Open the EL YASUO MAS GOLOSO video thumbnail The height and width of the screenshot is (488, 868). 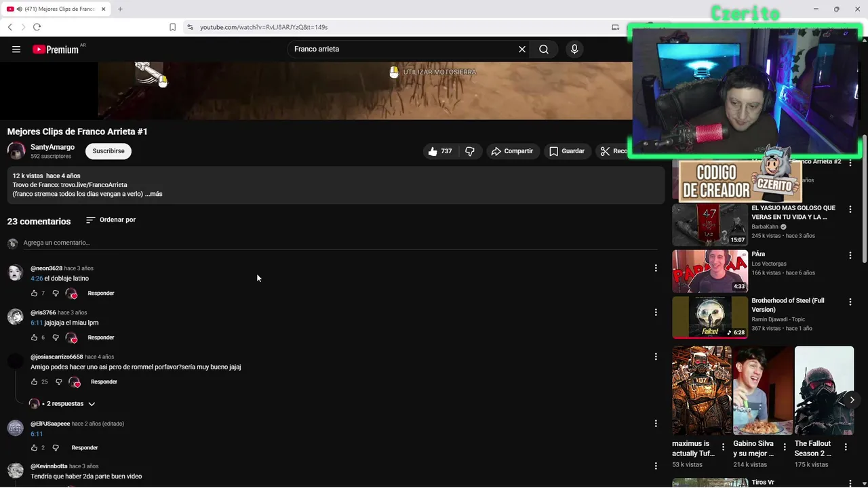[x=710, y=224]
